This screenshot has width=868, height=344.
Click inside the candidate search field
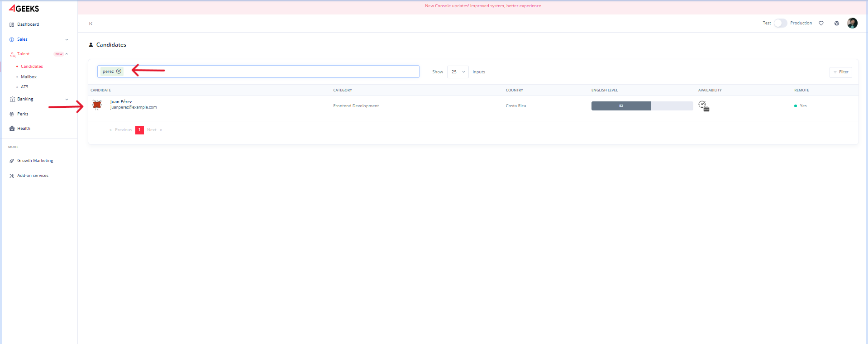[272, 72]
